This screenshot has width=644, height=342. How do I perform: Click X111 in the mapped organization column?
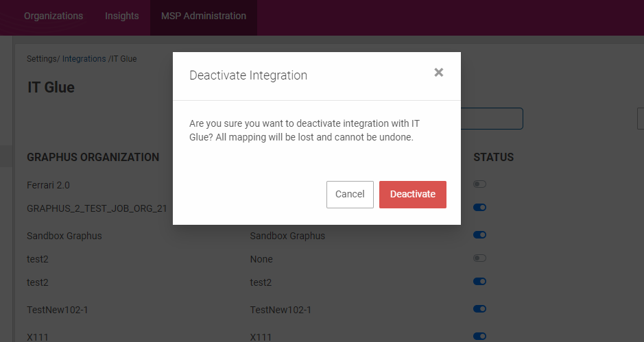pyautogui.click(x=261, y=337)
